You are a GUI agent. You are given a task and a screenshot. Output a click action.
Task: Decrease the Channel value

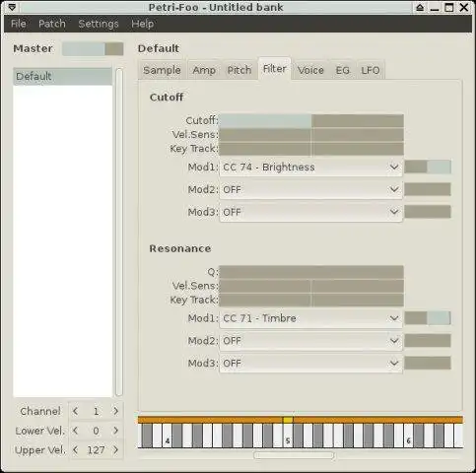tap(76, 411)
